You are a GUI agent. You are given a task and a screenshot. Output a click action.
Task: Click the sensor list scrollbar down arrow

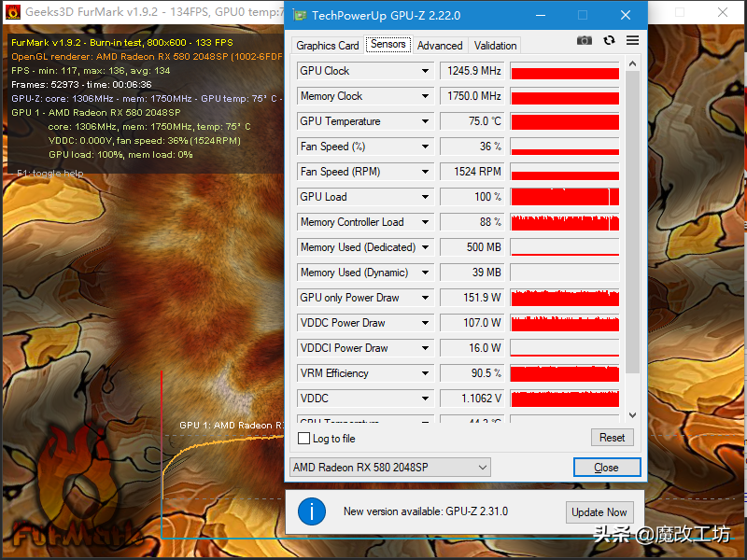(x=633, y=415)
